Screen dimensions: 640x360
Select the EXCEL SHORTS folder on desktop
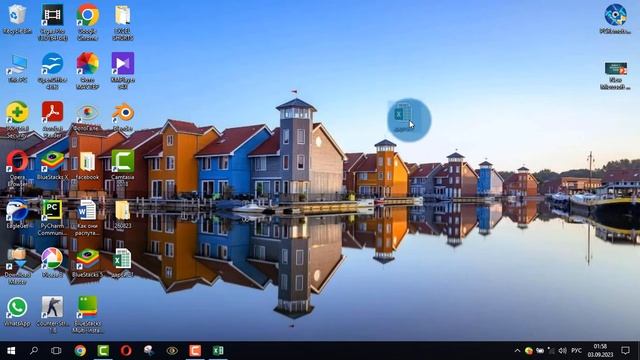point(122,21)
